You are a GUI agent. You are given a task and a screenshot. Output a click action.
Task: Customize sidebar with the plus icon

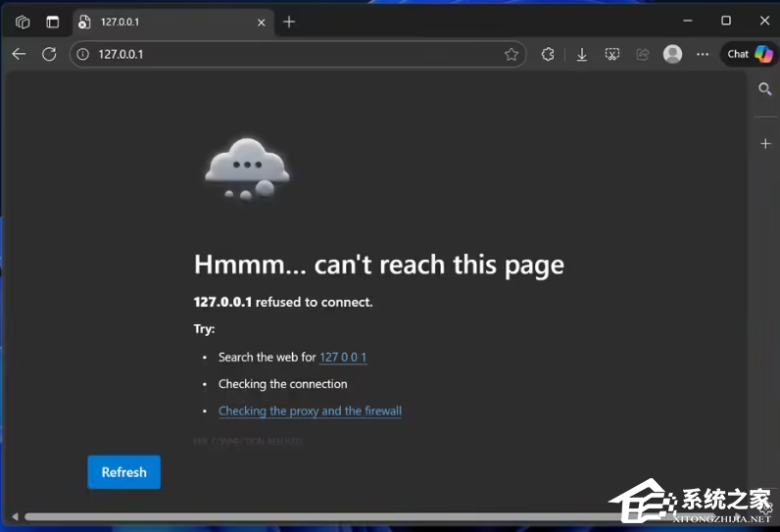point(765,144)
